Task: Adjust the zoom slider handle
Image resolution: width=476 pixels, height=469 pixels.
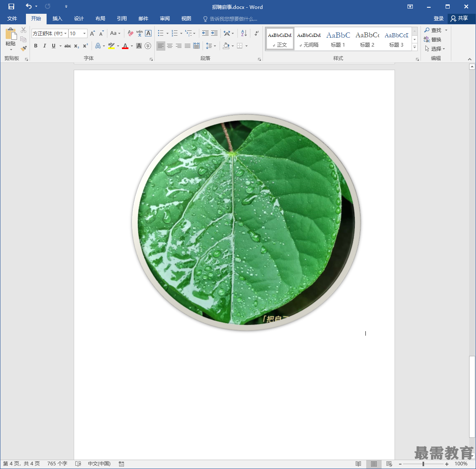Action: pyautogui.click(x=423, y=464)
